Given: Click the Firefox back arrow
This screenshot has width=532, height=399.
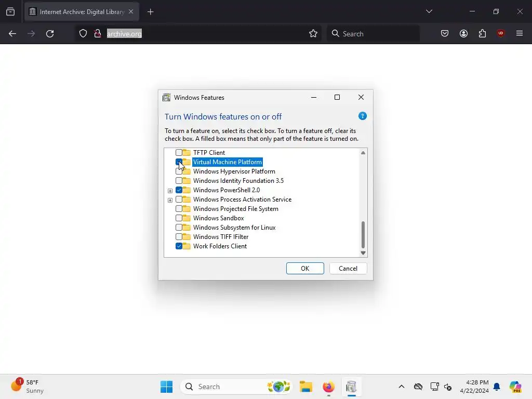Looking at the screenshot, I should (x=12, y=34).
